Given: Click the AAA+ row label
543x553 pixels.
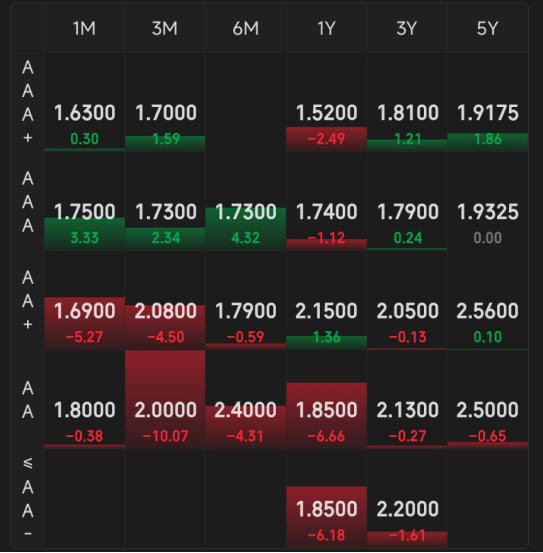Looking at the screenshot, I should (x=28, y=102).
